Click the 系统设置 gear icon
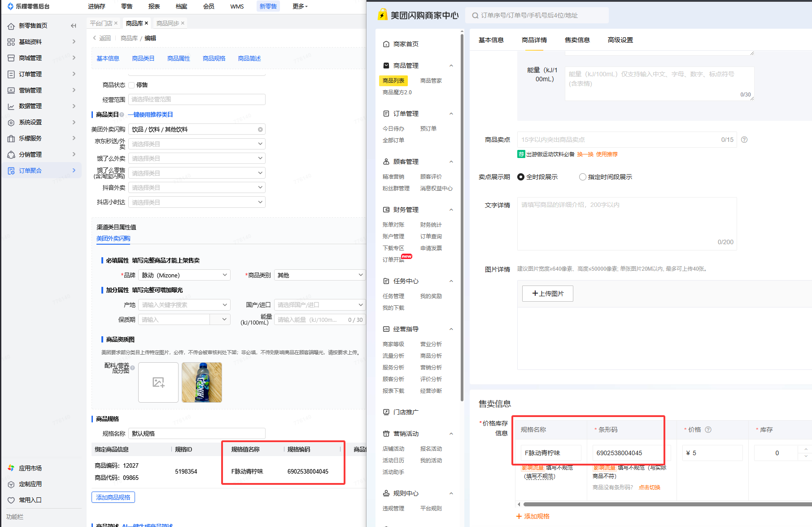Screen dimensions: 812x527 click(x=11, y=123)
